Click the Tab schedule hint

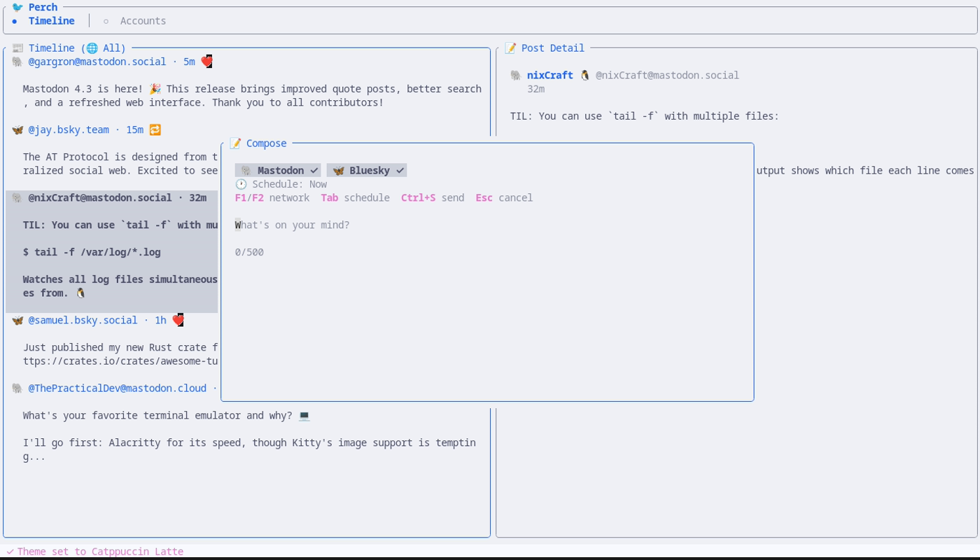coord(356,198)
